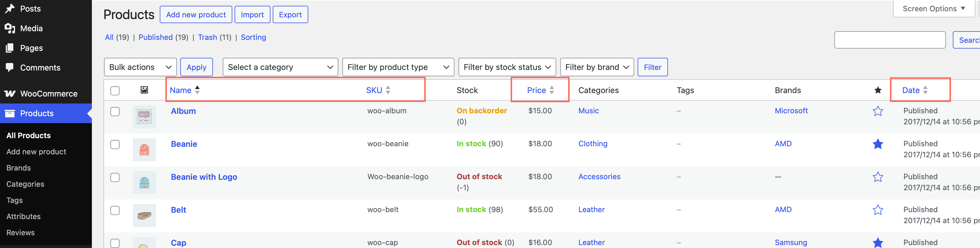Viewport: 980px width, 248px height.
Task: Click the product search input field
Action: (x=890, y=40)
